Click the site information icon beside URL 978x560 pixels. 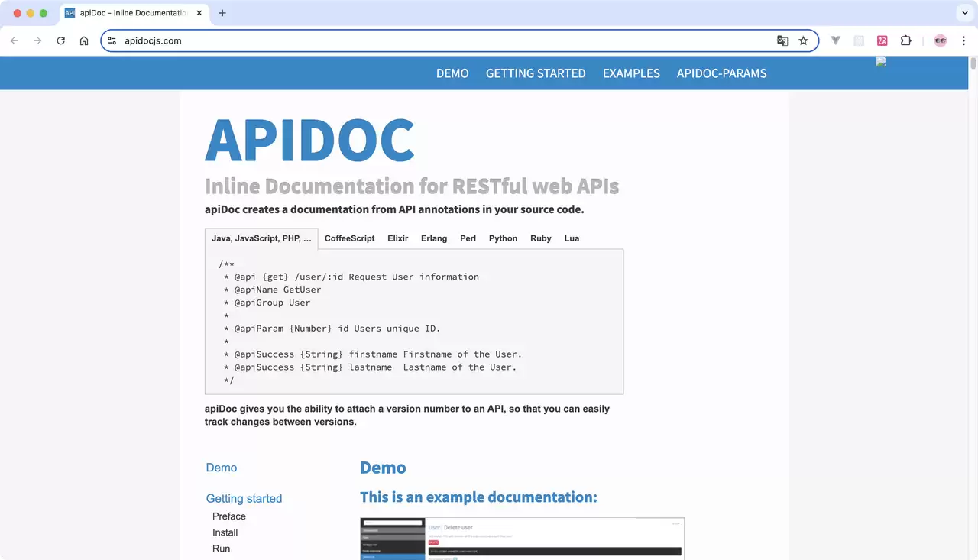pos(112,40)
